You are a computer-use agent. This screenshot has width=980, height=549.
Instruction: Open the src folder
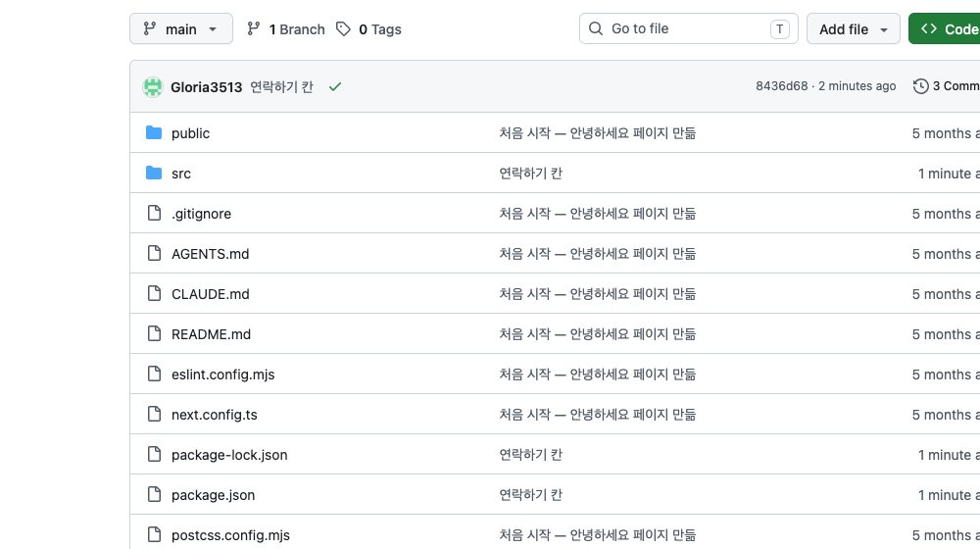tap(181, 174)
